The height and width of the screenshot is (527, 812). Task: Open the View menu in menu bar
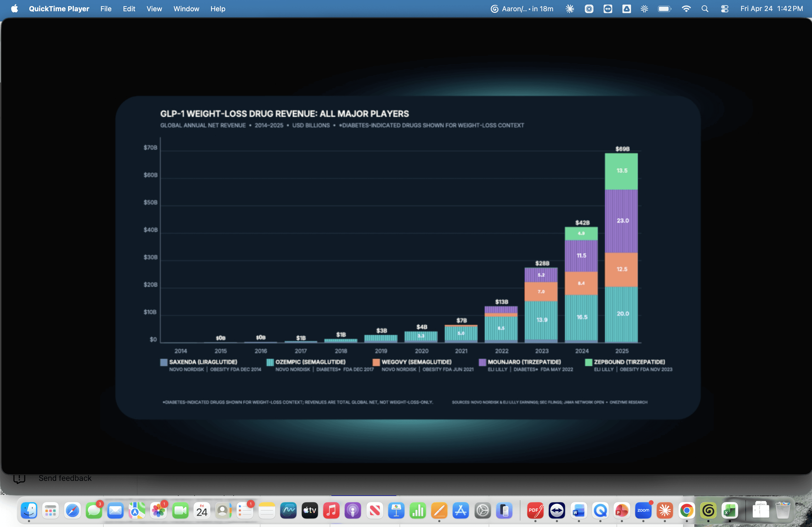(154, 9)
